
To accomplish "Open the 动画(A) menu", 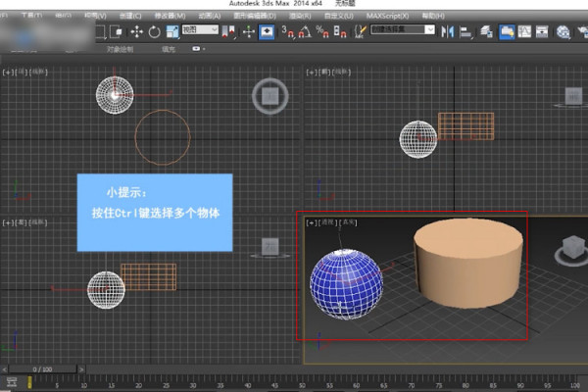I will click(x=210, y=16).
